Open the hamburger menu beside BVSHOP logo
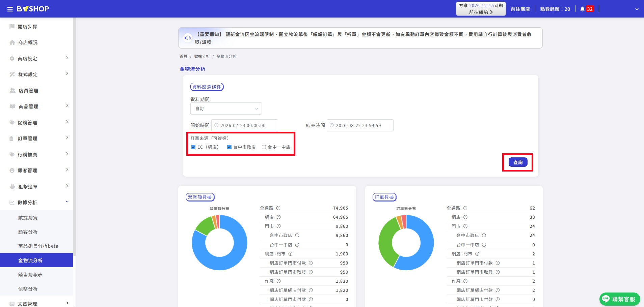Screen dimensions: 644x307 tap(10, 9)
